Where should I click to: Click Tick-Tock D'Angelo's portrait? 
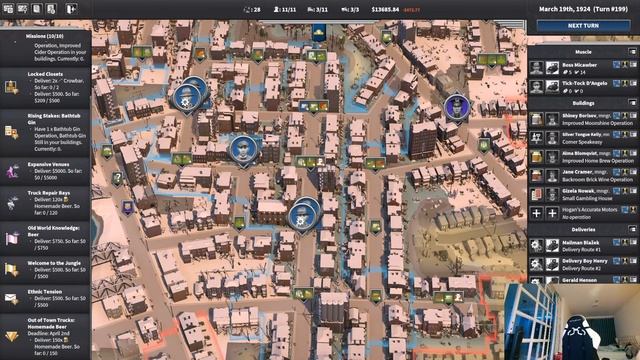point(536,87)
